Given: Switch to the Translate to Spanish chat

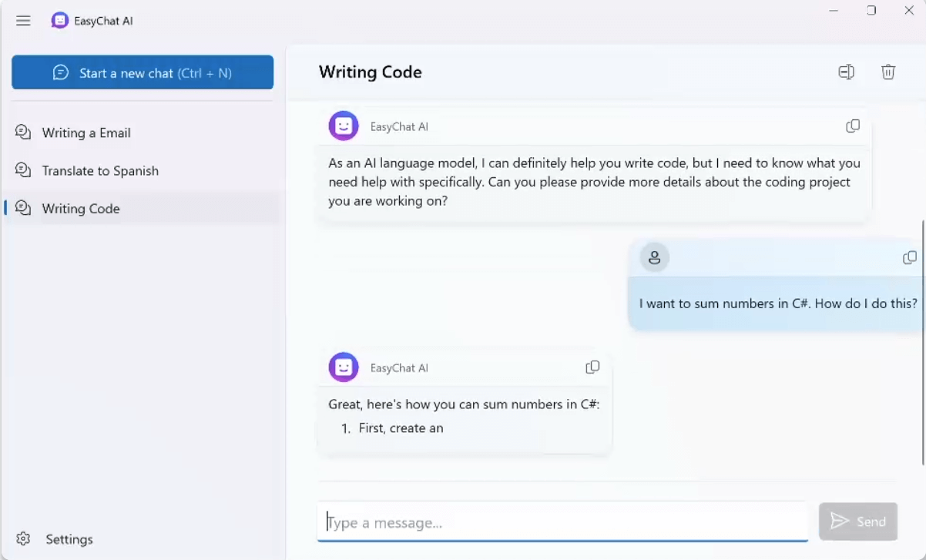Looking at the screenshot, I should point(100,170).
